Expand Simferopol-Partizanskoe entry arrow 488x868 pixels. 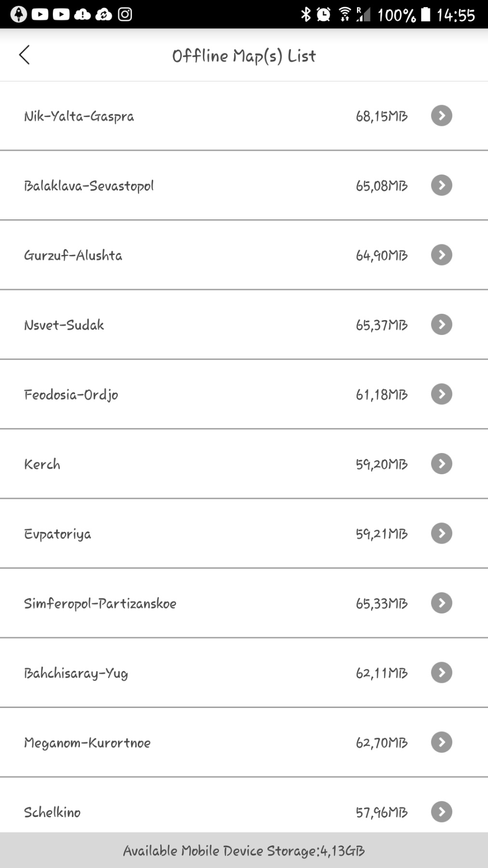click(x=441, y=603)
